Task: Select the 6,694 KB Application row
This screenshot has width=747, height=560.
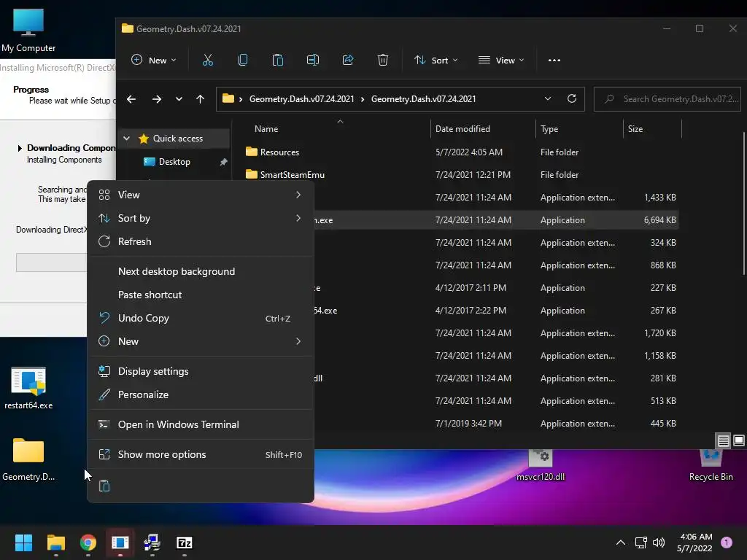Action: tap(496, 220)
